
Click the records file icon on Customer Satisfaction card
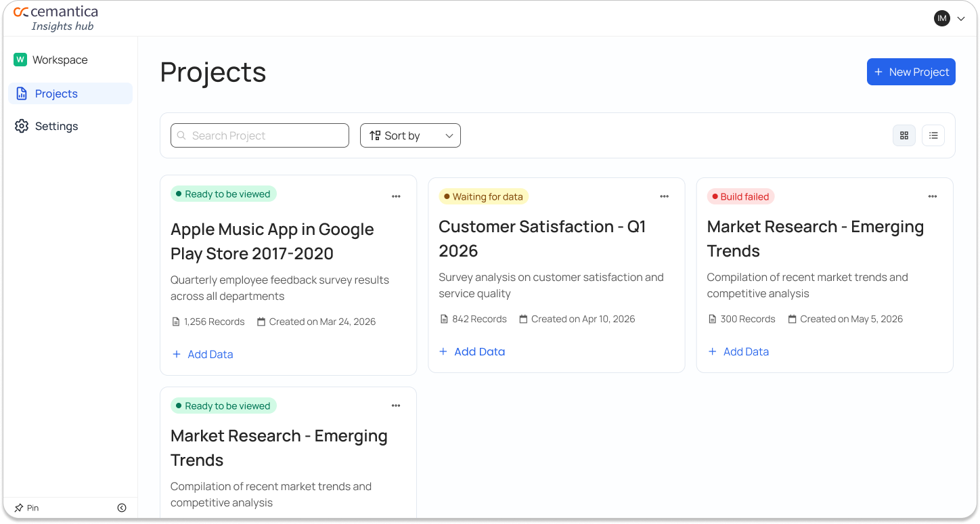pos(444,319)
